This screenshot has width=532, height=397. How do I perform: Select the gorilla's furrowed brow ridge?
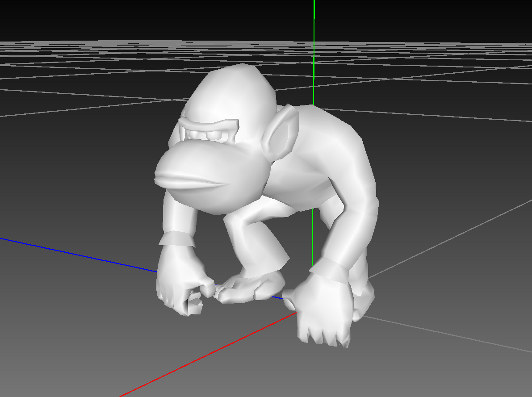[x=208, y=125]
